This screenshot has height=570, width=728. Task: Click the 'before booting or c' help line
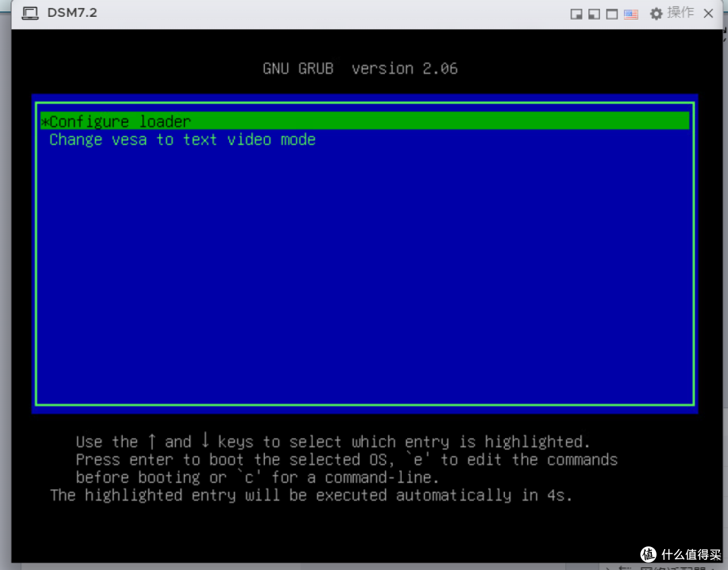point(257,477)
